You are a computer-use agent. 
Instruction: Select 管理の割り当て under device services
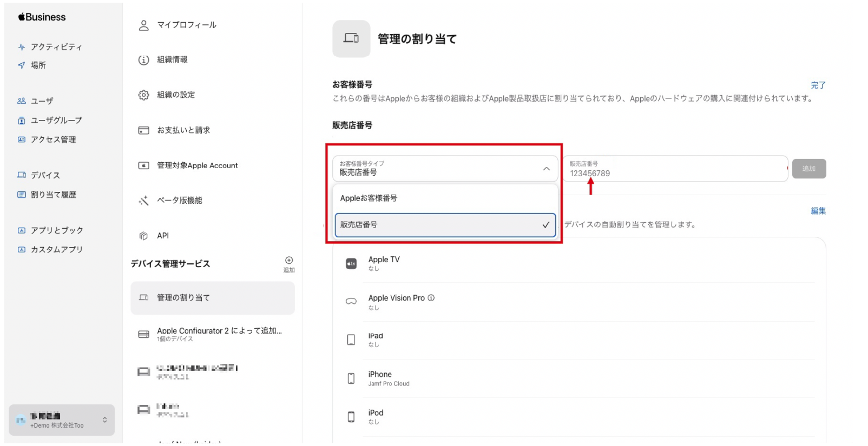pos(213,298)
